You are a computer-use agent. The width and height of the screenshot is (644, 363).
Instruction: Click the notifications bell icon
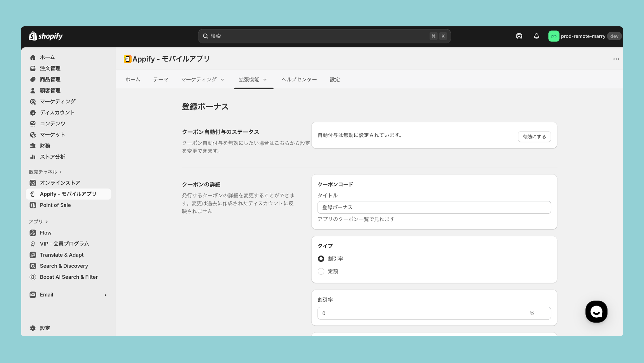coord(536,36)
